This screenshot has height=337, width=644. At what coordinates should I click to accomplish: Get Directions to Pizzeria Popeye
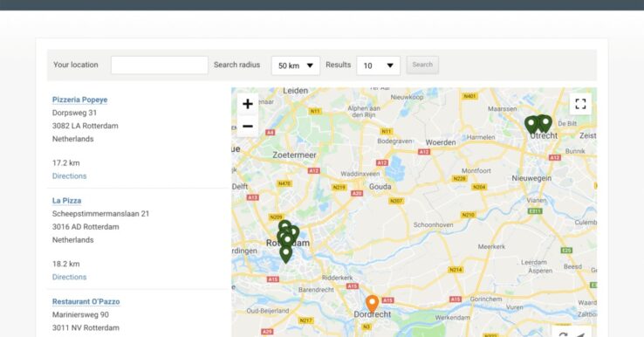coord(70,175)
